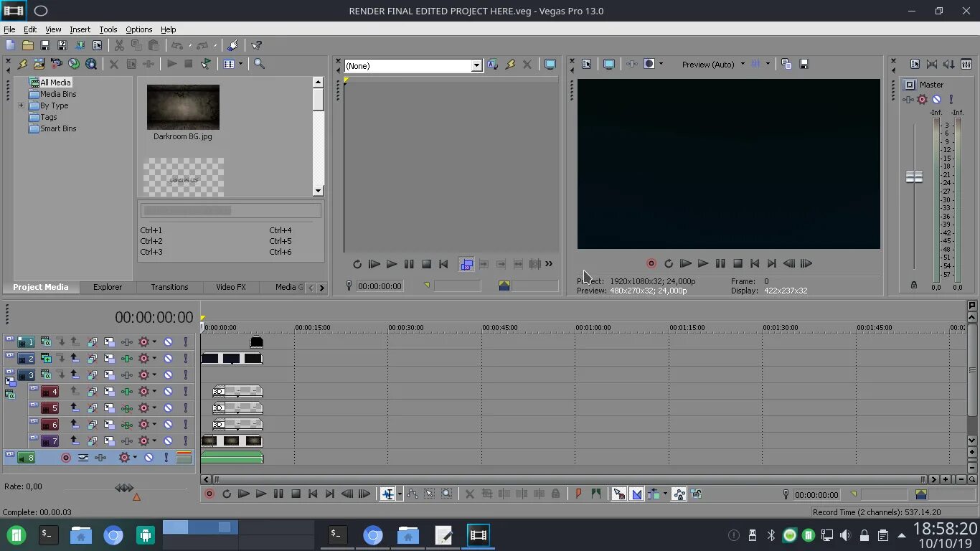Toggle Lock Envelopes to Events button

pyautogui.click(x=679, y=494)
